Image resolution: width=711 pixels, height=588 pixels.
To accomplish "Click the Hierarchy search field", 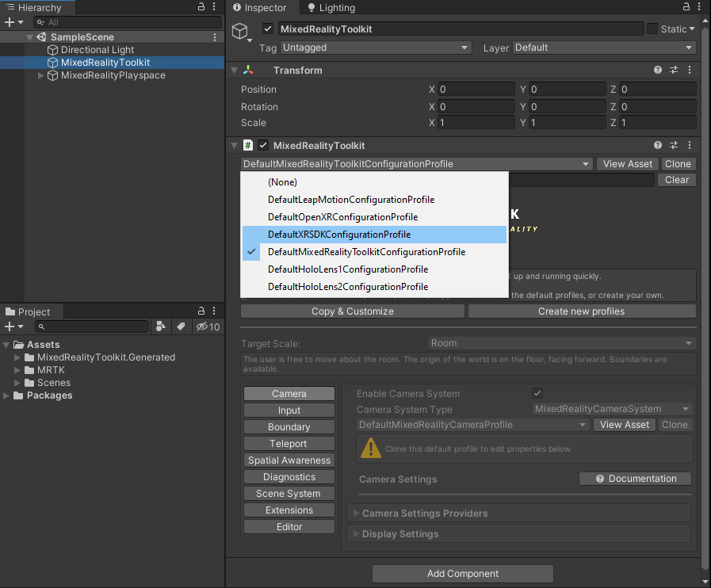I will click(128, 22).
